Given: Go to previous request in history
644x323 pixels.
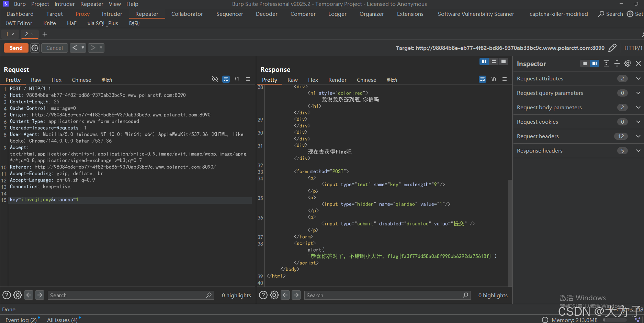Looking at the screenshot, I should tap(75, 48).
